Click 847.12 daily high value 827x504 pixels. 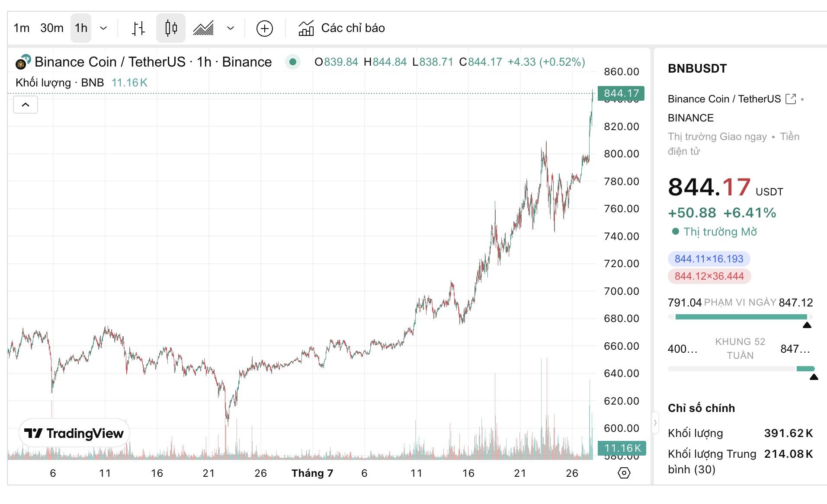click(x=796, y=303)
